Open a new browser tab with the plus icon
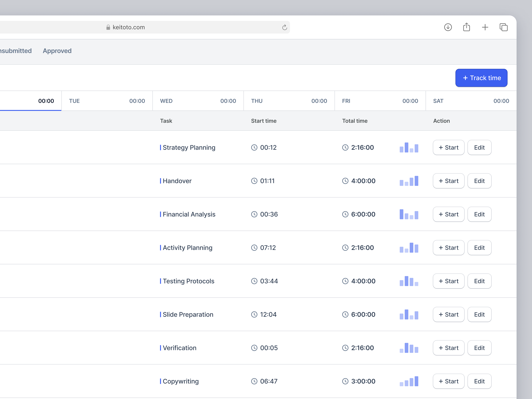532x399 pixels. point(485,27)
